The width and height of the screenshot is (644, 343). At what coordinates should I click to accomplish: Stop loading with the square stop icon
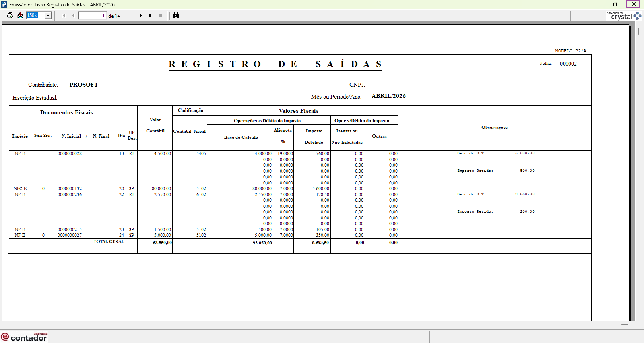click(x=160, y=15)
